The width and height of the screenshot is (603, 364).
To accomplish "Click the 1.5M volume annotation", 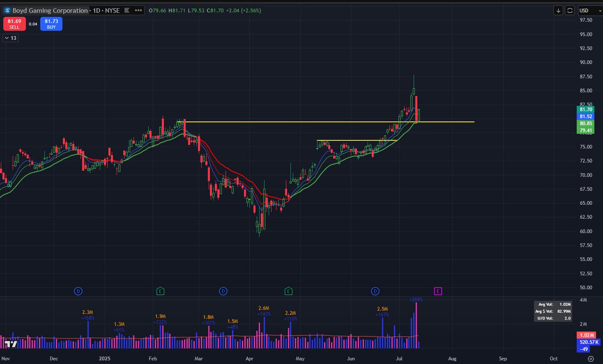I will coord(233,321).
